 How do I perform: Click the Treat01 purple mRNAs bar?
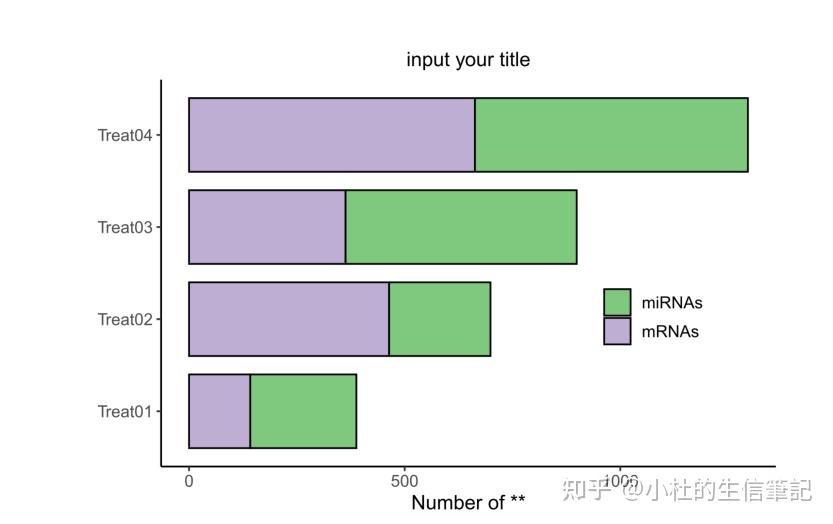[x=219, y=411]
